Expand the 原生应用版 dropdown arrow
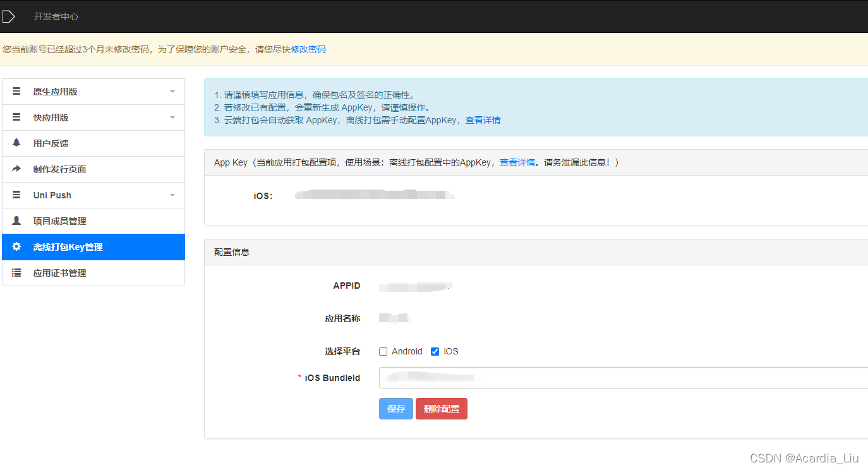Viewport: 868px width, 470px height. pyautogui.click(x=172, y=92)
